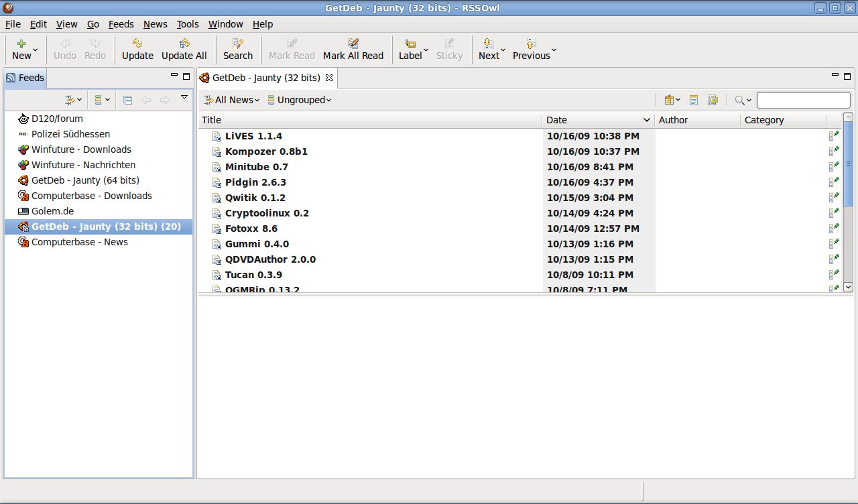Collapse all feeds in Feeds panel
The height and width of the screenshot is (504, 858).
[x=128, y=100]
